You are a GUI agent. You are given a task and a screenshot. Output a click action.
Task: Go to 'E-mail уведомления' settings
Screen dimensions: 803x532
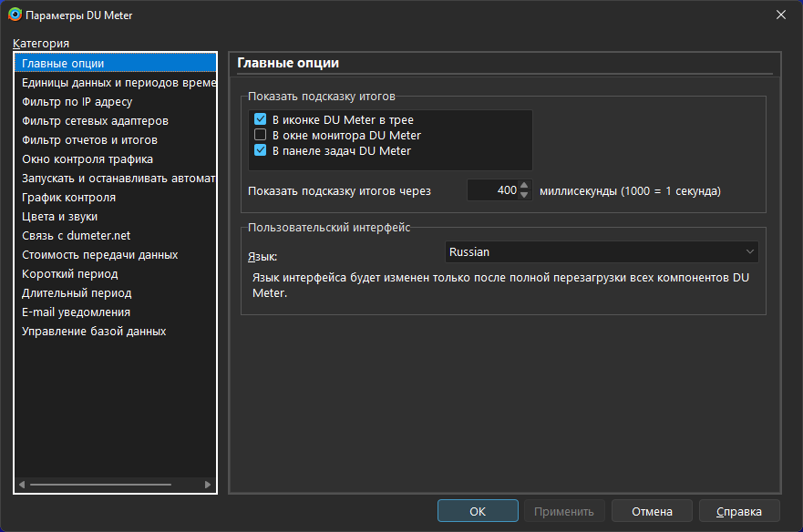(x=77, y=312)
